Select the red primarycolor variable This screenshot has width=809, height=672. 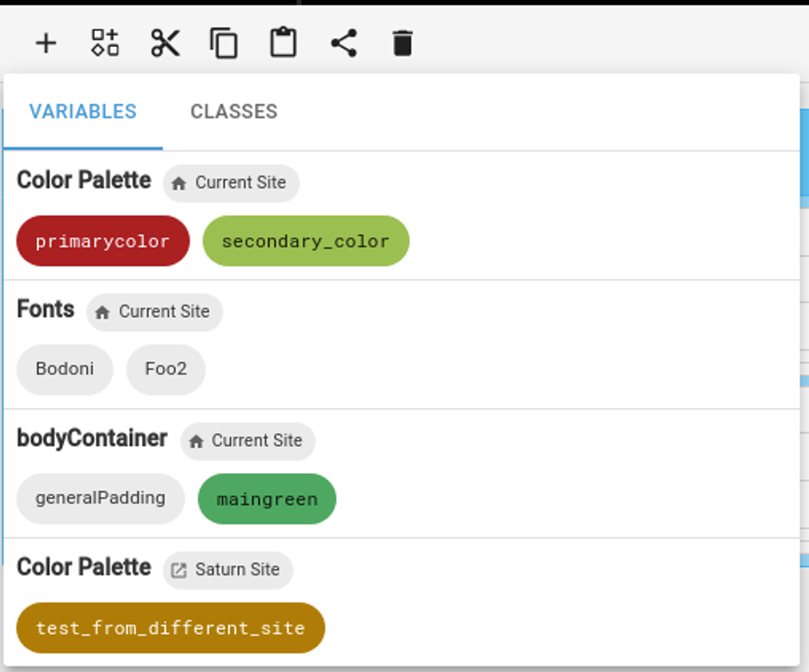click(x=103, y=241)
